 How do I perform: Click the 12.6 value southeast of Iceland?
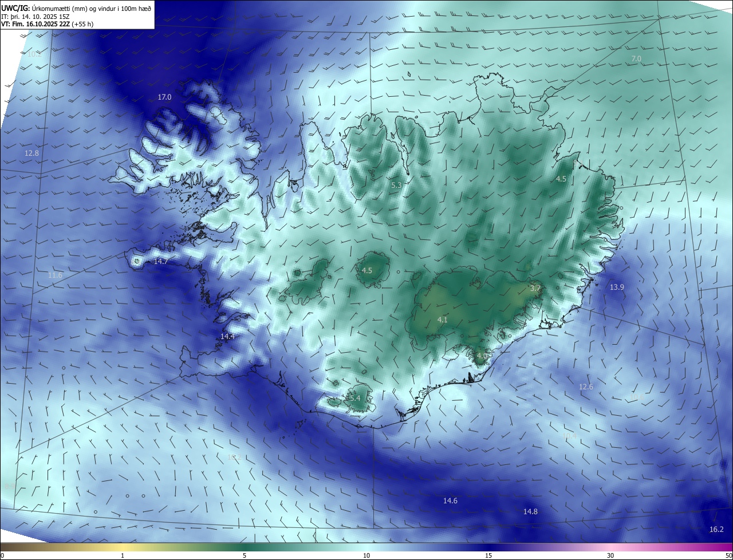click(x=586, y=387)
